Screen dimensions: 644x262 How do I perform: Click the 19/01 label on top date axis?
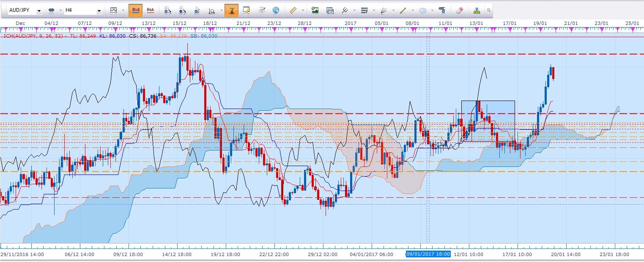[540, 23]
